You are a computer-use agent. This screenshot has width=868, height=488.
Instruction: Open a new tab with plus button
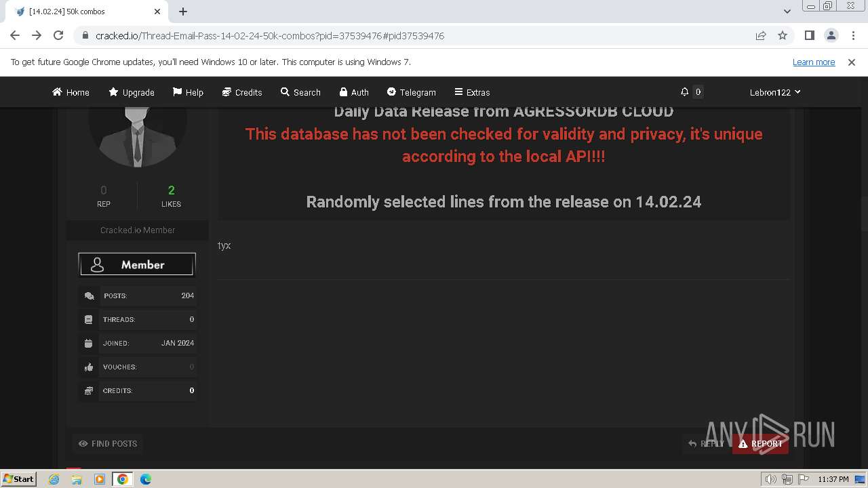click(x=183, y=12)
